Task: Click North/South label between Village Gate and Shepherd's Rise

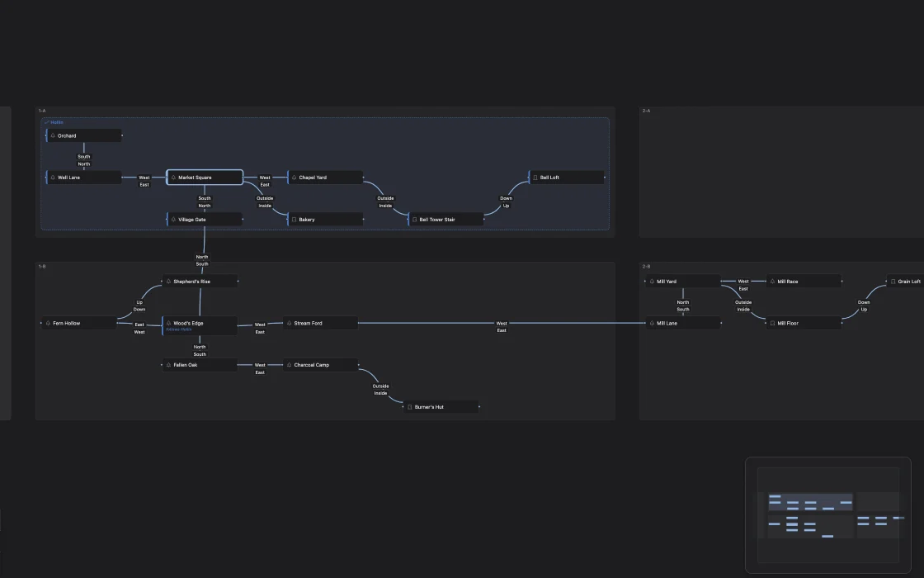Action: click(202, 260)
